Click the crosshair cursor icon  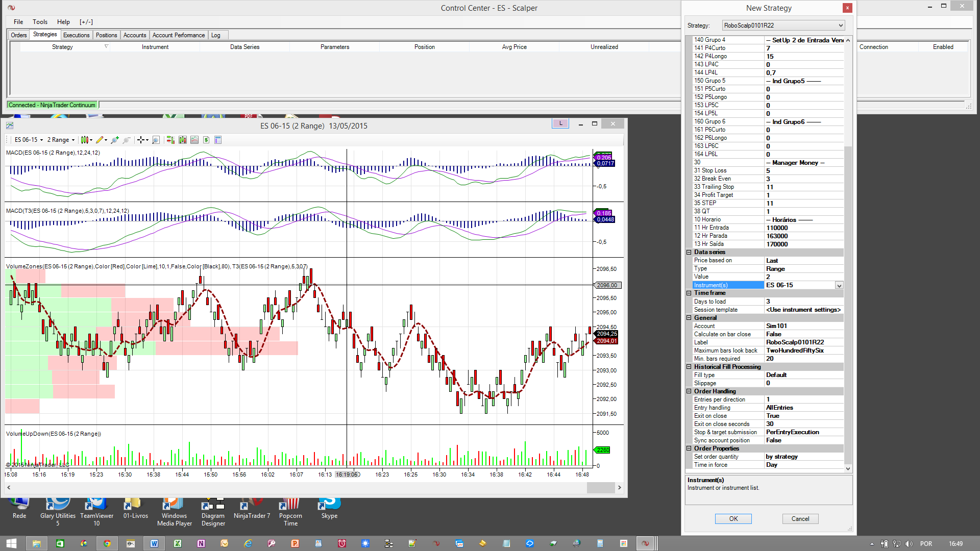(141, 140)
